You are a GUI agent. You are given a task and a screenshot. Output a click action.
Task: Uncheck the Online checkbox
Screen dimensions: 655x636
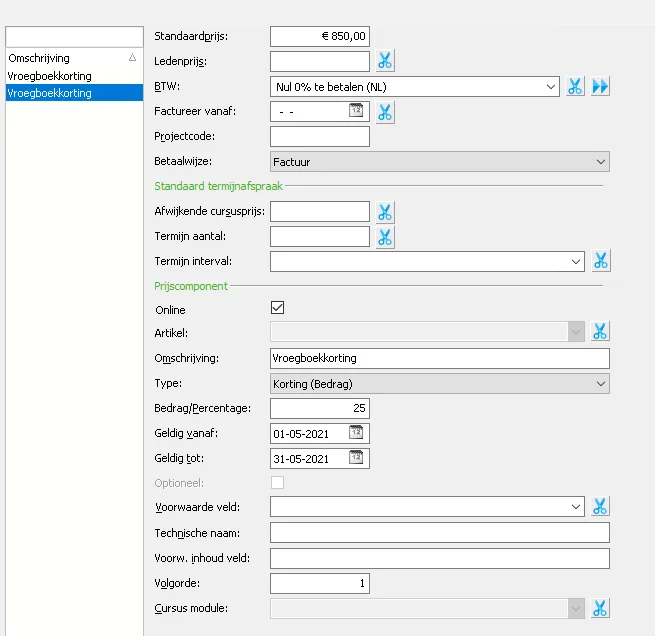click(277, 308)
